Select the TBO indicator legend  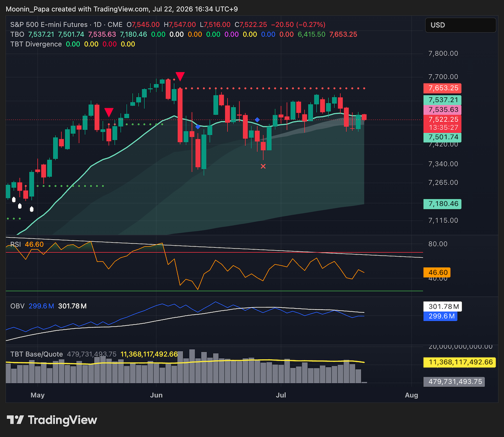click(17, 34)
